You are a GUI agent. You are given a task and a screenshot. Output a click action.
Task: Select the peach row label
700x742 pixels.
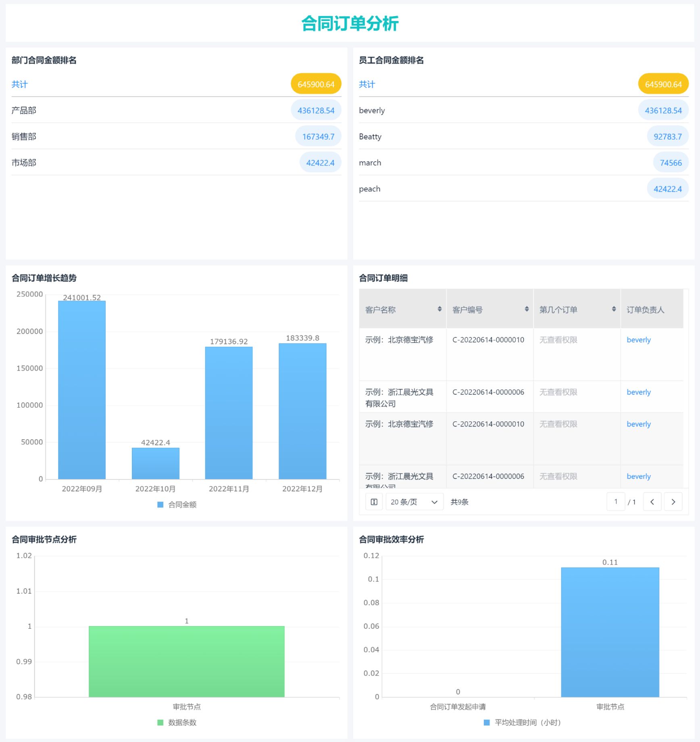[x=369, y=189]
